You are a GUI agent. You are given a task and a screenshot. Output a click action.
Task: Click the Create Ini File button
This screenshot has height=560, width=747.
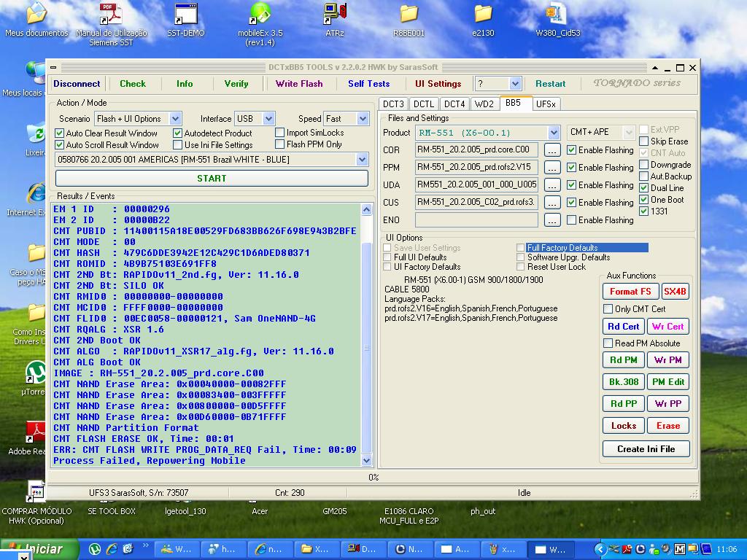(646, 449)
